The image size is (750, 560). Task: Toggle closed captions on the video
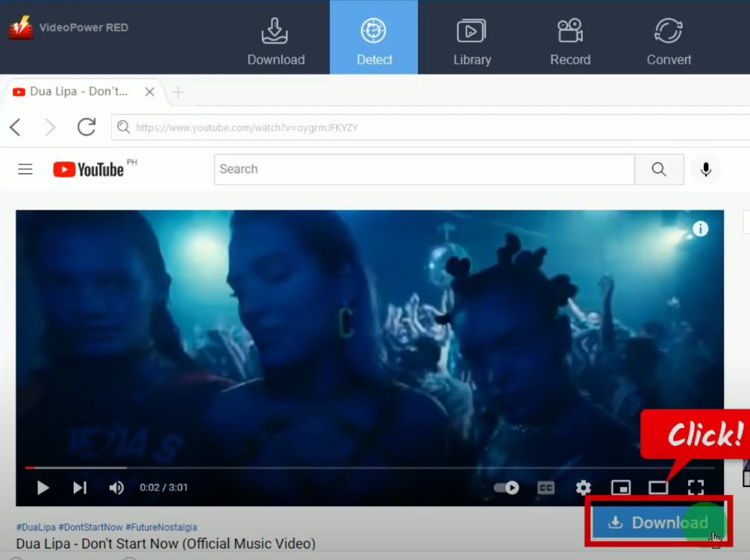[x=546, y=487]
